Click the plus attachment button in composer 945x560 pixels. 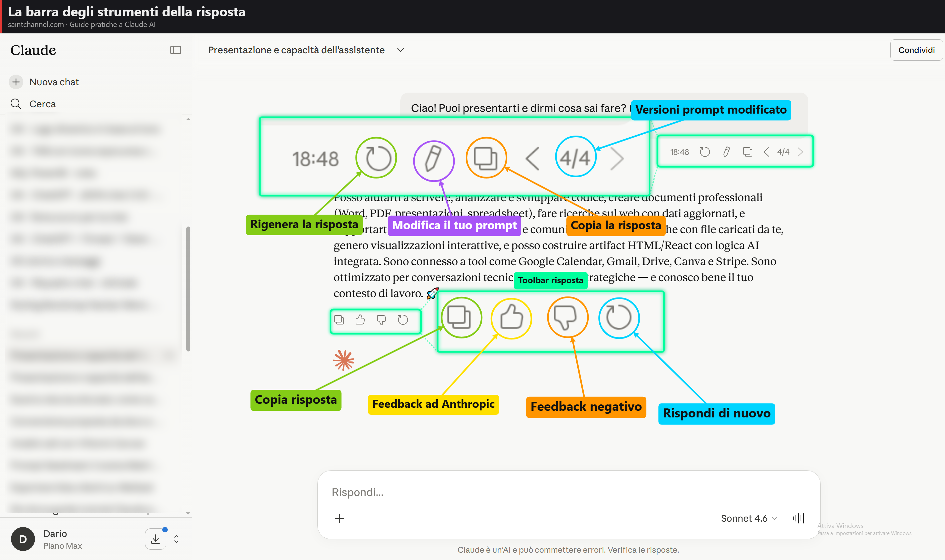339,518
